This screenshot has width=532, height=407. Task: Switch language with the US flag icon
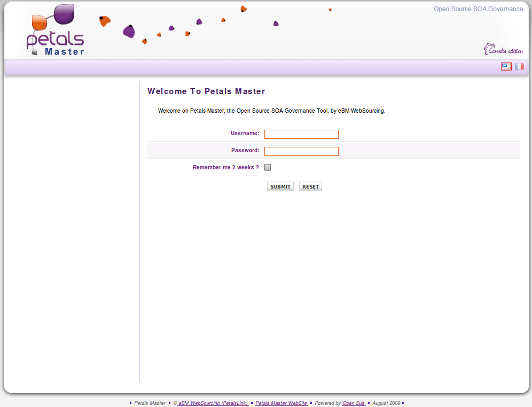(506, 66)
